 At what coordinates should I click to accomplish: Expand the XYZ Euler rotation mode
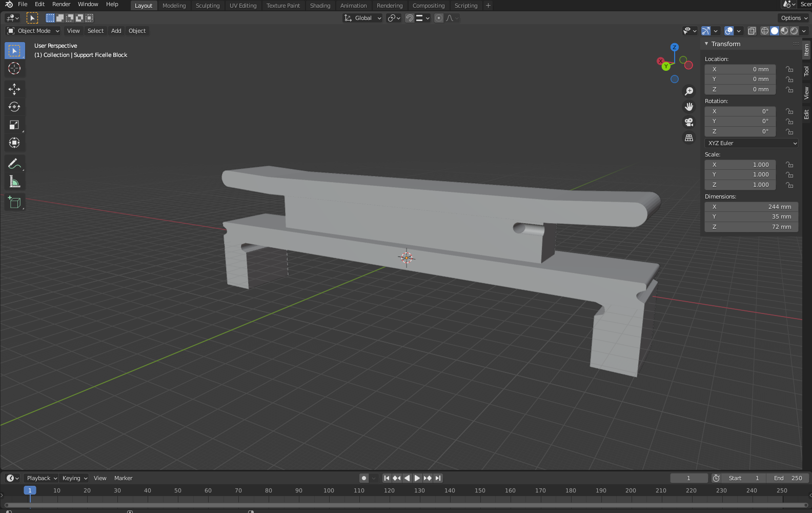pyautogui.click(x=751, y=143)
